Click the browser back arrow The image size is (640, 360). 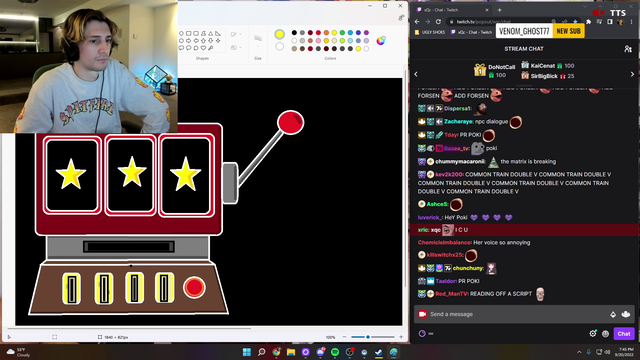417,22
